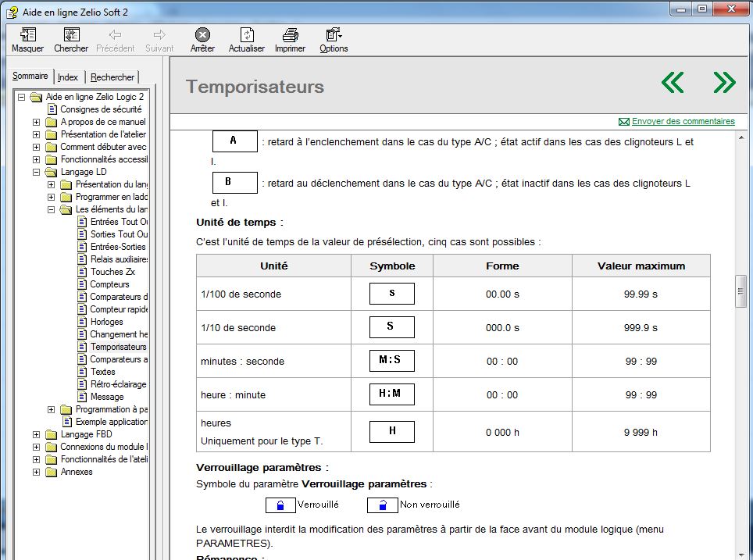Open the Compteurs help topic
Viewport: 753px width, 560px height.
pyautogui.click(x=109, y=284)
